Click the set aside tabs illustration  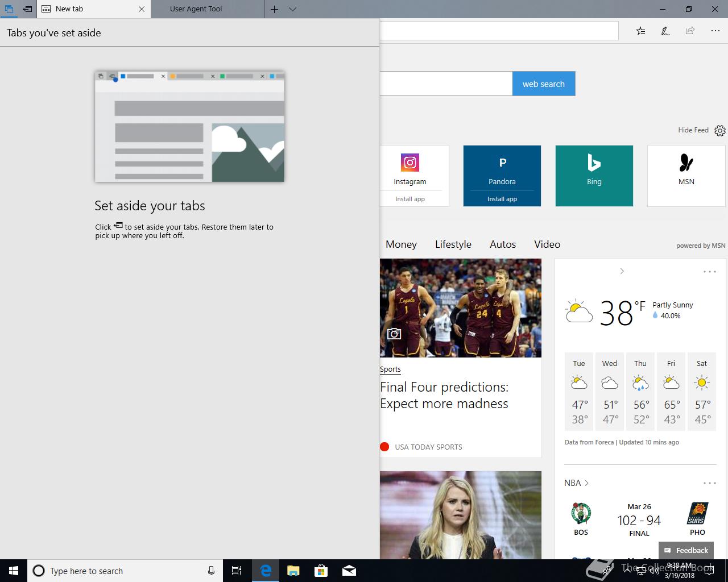pyautogui.click(x=189, y=126)
